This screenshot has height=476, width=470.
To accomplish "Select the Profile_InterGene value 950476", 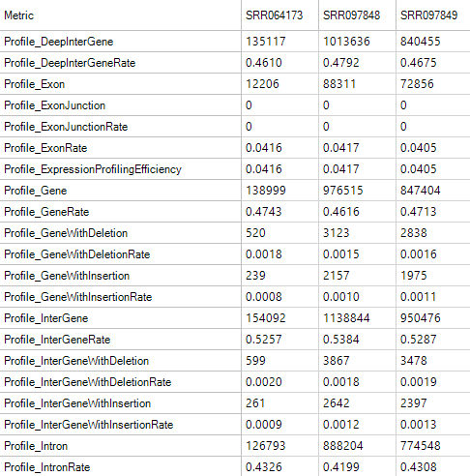I will point(421,318).
